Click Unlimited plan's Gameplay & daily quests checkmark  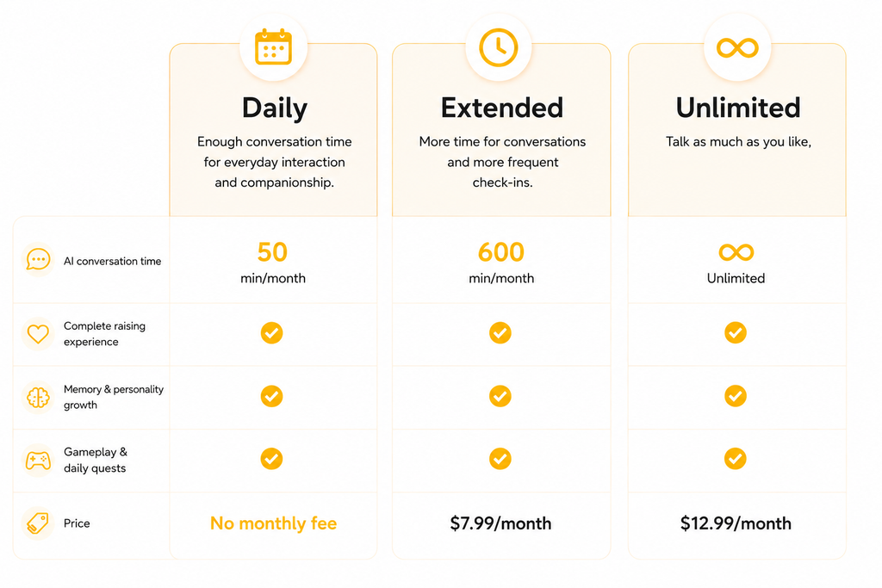click(x=736, y=459)
